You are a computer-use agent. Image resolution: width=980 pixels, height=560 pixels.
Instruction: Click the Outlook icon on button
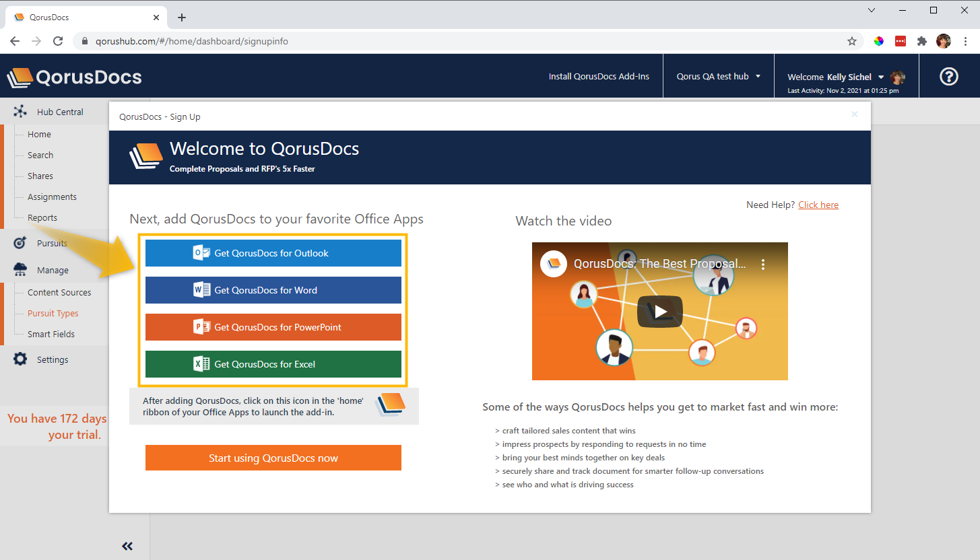point(201,253)
